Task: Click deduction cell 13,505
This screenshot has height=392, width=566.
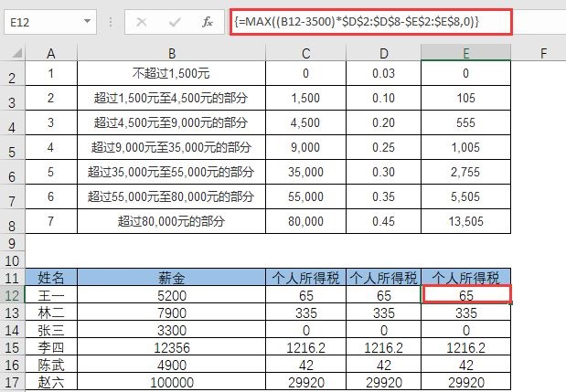Action: tap(465, 221)
